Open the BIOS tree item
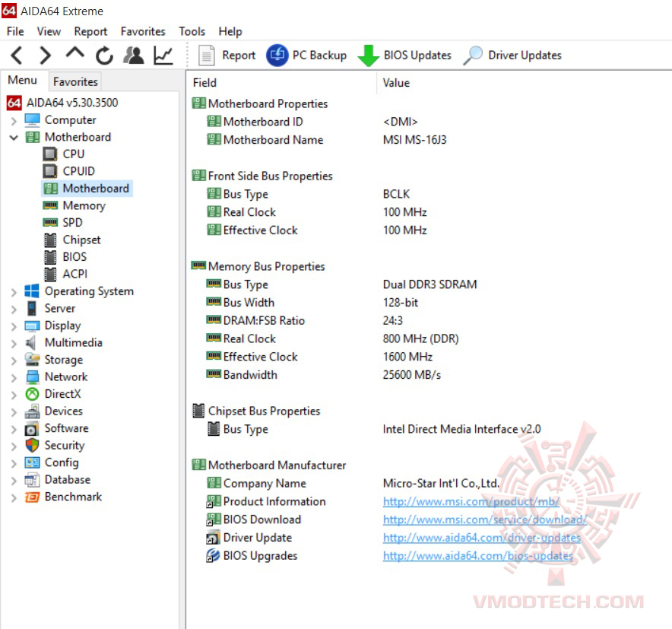The height and width of the screenshot is (629, 672). pos(74,257)
